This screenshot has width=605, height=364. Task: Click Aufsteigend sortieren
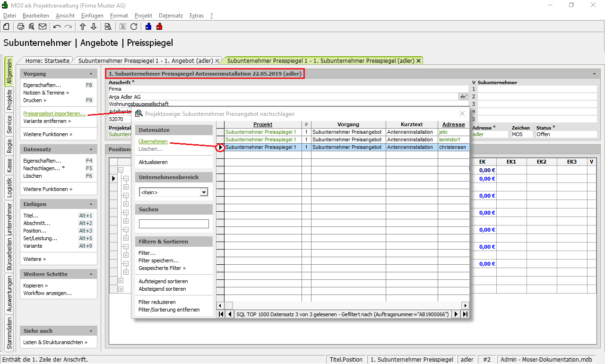pos(163,281)
